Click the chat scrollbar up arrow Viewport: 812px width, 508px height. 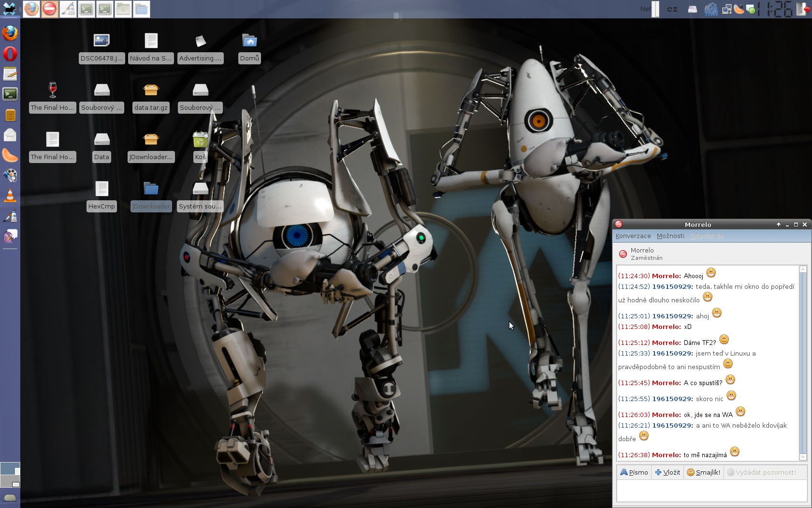click(x=803, y=269)
